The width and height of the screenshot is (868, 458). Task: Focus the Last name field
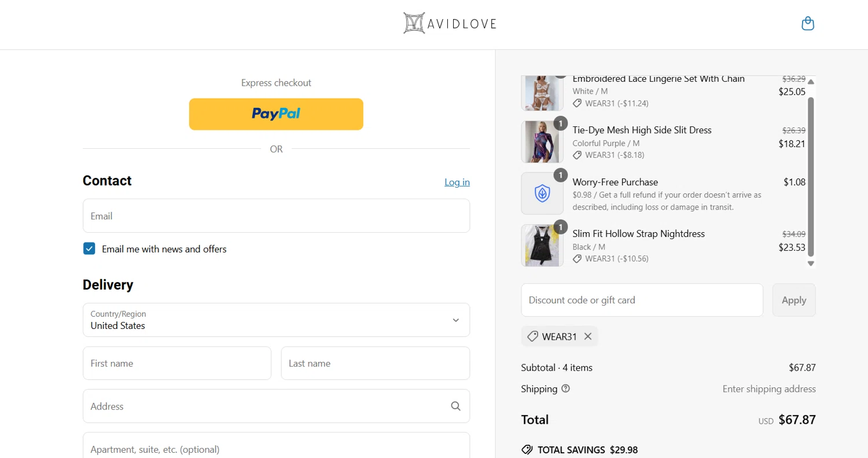376,363
